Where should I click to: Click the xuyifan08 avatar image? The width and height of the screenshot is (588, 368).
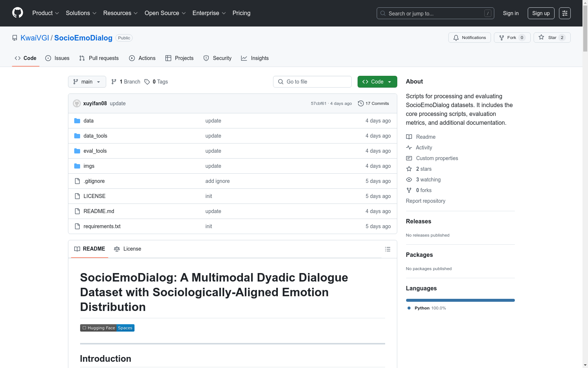tap(77, 103)
